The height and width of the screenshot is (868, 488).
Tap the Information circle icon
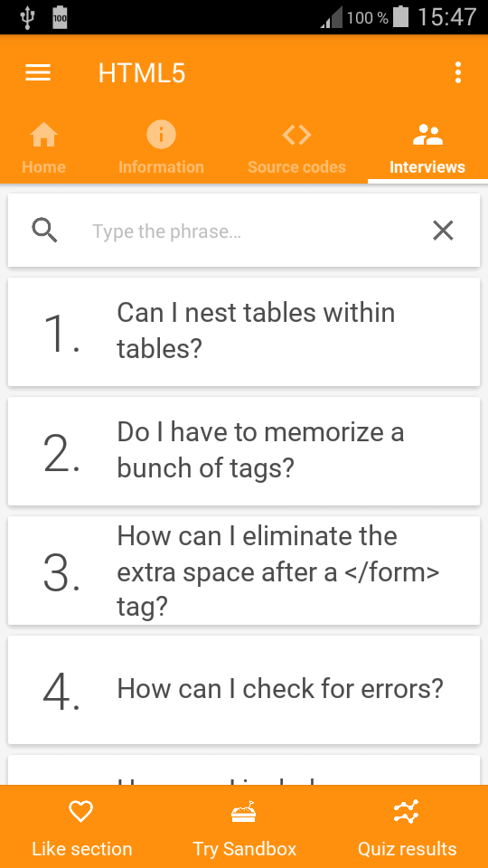coord(161,135)
